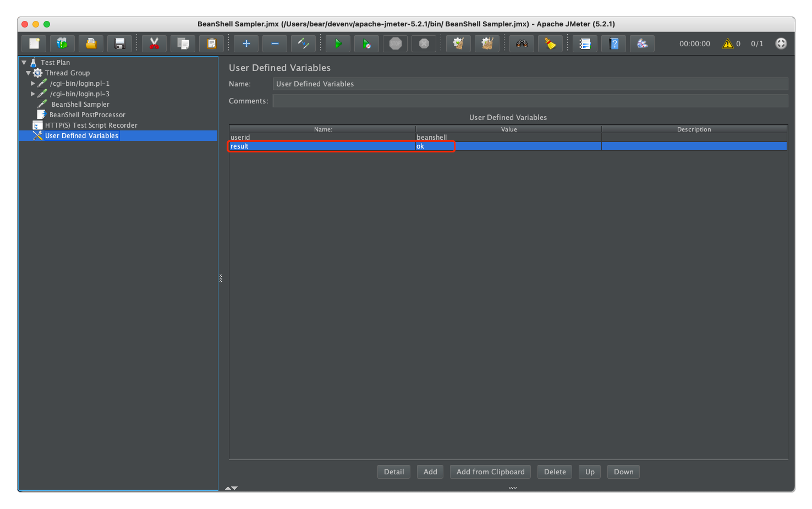Select BeanShell PostProcessor in the tree

click(87, 115)
